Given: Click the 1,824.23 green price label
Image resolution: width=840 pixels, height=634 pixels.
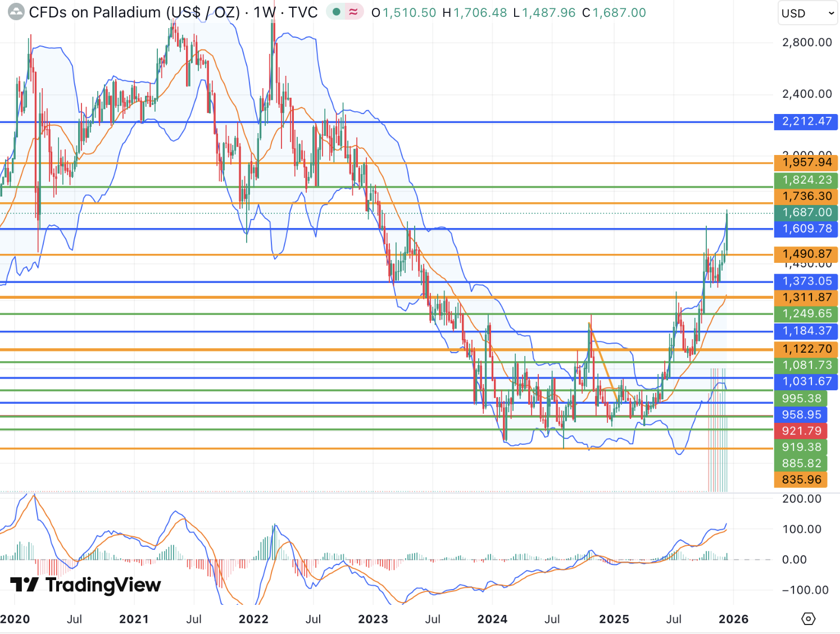Looking at the screenshot, I should pos(806,180).
